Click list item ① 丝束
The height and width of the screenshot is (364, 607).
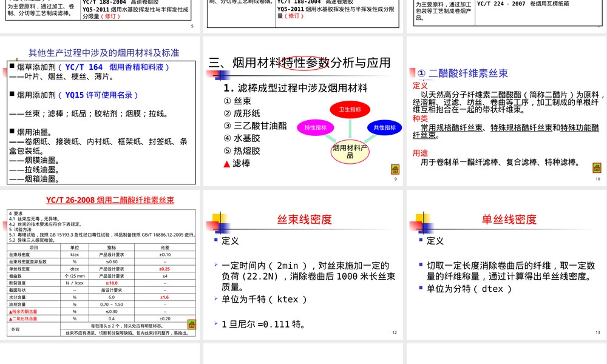click(x=237, y=101)
